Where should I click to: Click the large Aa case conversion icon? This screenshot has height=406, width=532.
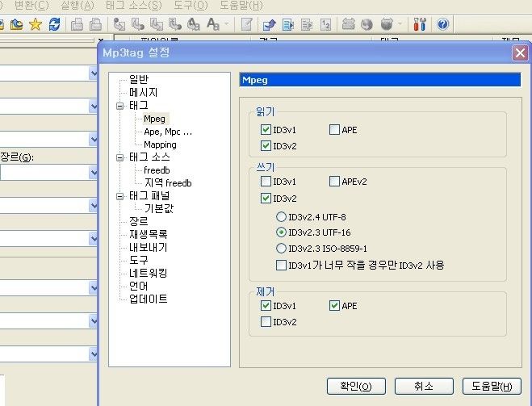pyautogui.click(x=213, y=24)
